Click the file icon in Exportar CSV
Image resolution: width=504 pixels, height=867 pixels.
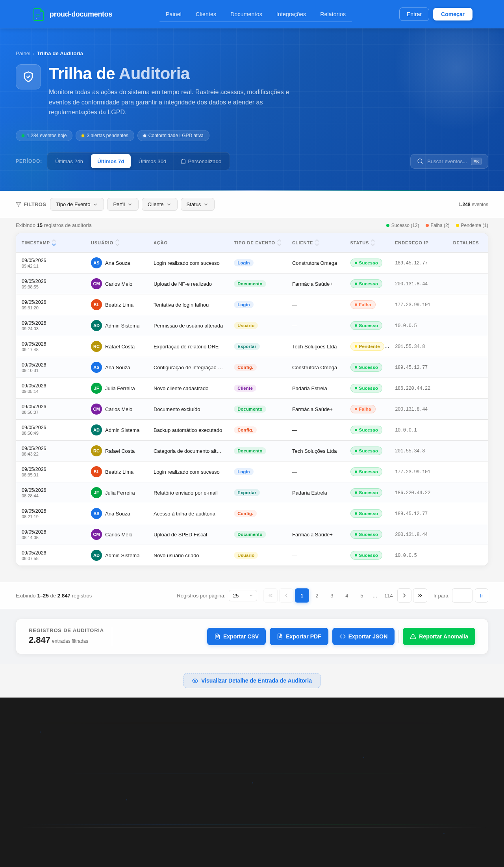(217, 636)
